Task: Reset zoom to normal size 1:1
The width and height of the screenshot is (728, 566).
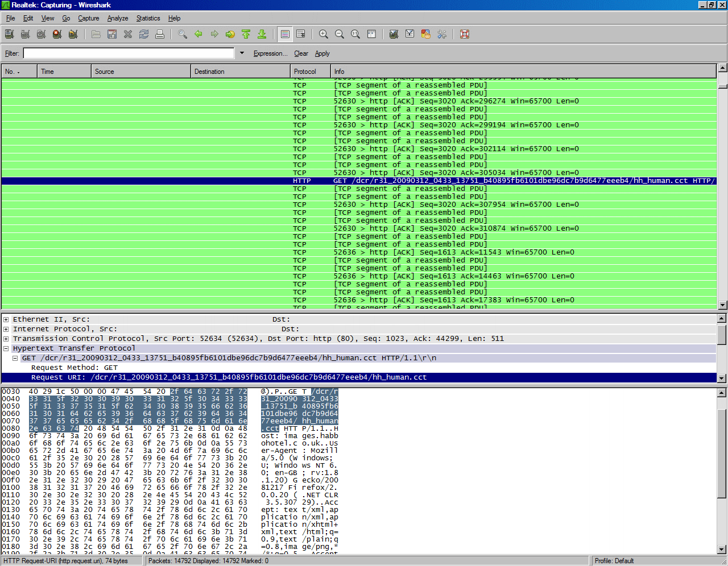Action: click(355, 34)
